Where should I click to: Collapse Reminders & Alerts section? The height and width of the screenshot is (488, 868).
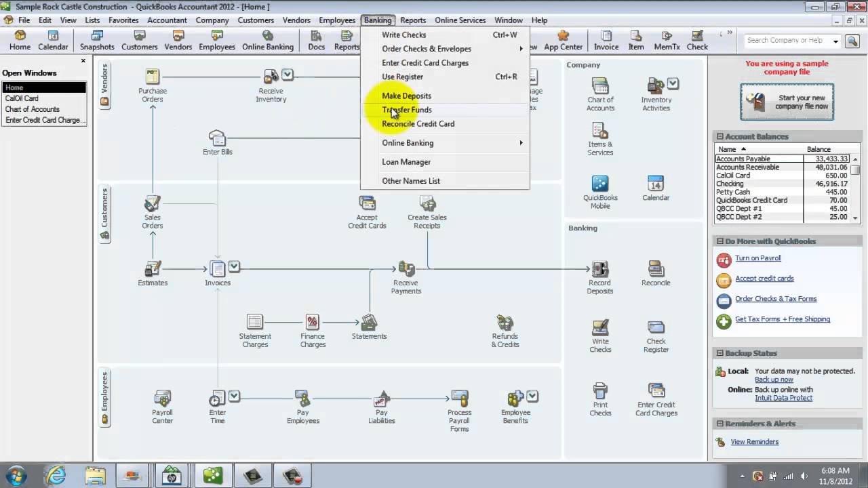pyautogui.click(x=720, y=424)
